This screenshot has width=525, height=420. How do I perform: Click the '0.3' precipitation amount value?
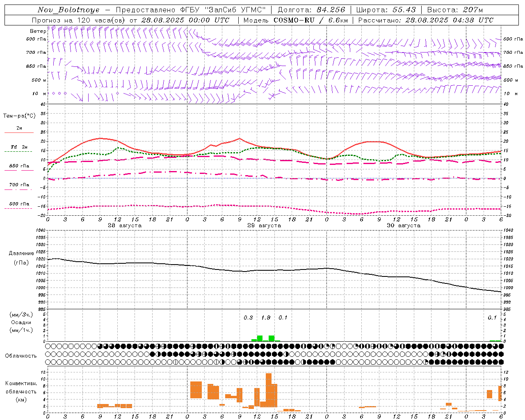[248, 317]
